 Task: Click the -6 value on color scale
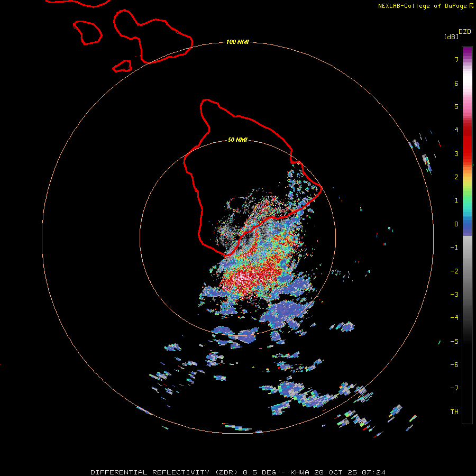tap(454, 365)
